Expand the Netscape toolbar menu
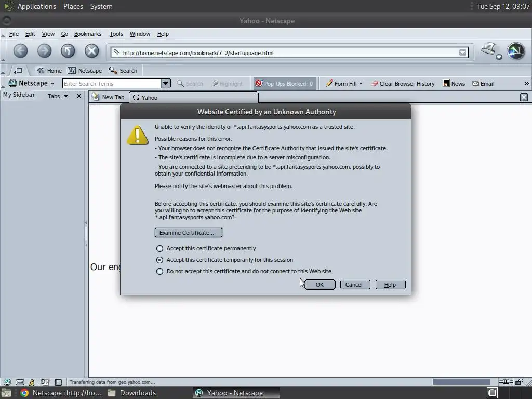532x399 pixels. pos(52,84)
